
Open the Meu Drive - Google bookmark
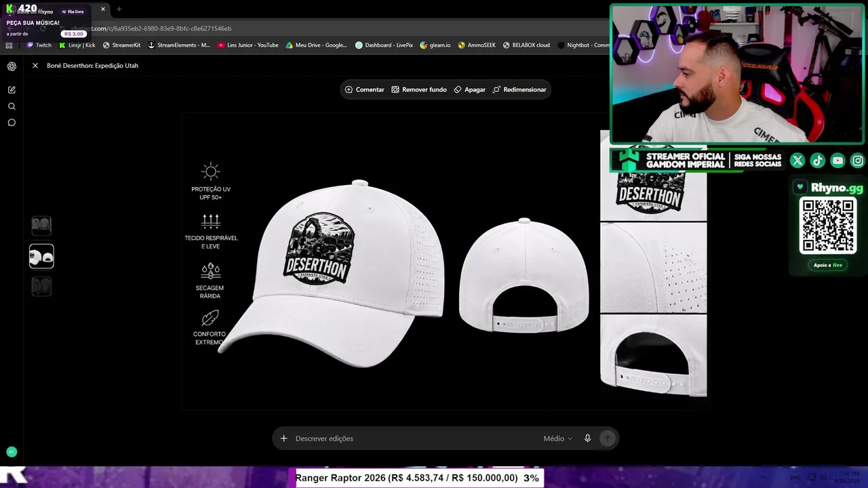(317, 45)
